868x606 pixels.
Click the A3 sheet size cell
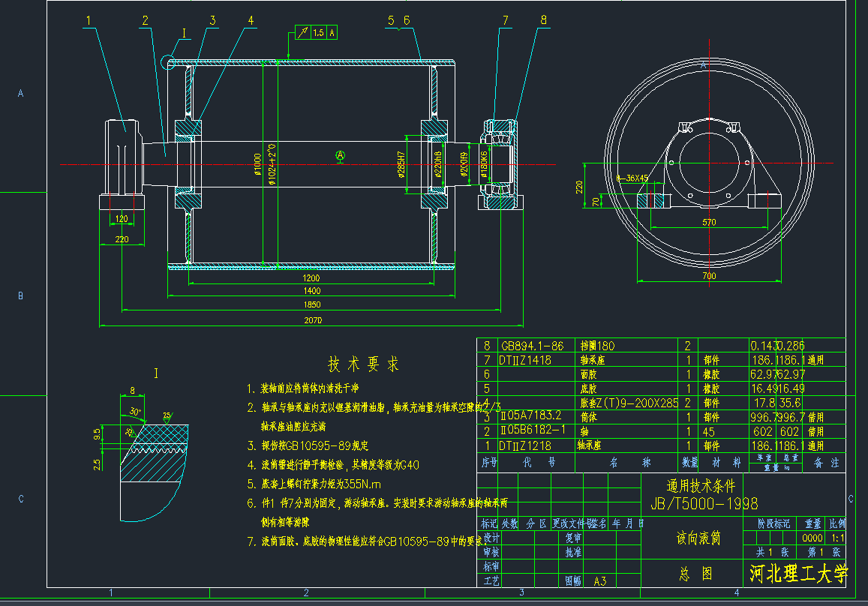[x=600, y=580]
